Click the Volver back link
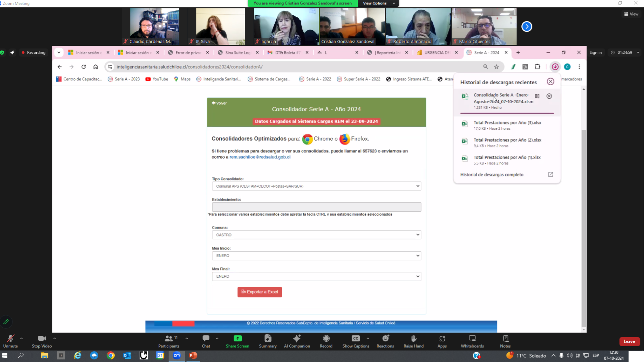The height and width of the screenshot is (362, 644). pos(219,103)
